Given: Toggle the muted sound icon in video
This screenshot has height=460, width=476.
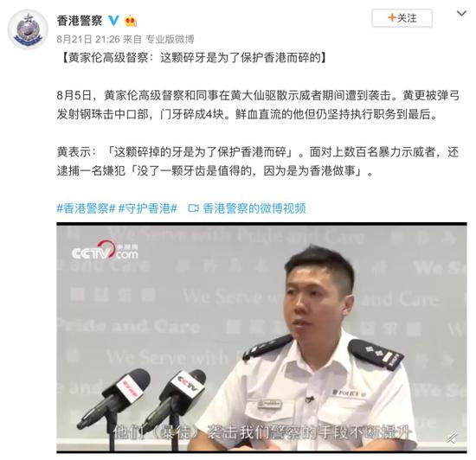Looking at the screenshot, I should (x=452, y=438).
